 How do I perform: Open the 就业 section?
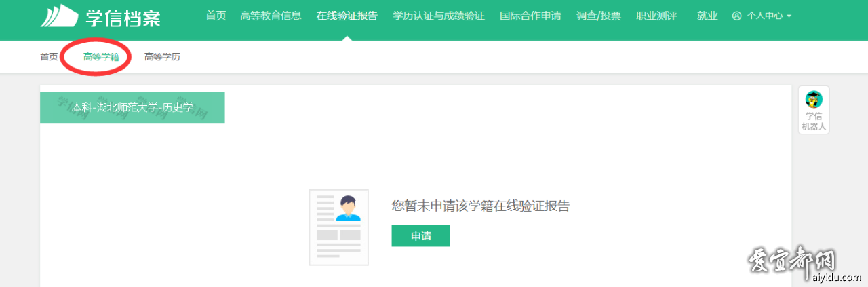[707, 16]
